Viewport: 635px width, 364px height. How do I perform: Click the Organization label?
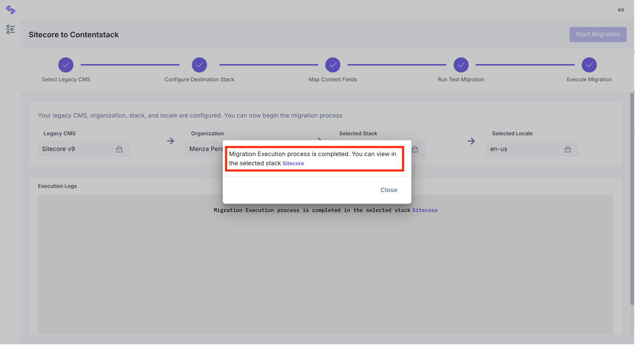point(207,134)
